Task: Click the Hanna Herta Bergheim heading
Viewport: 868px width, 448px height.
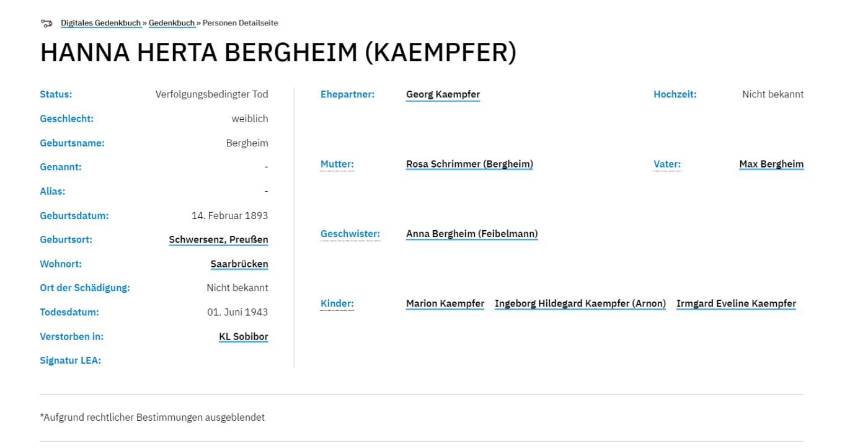Action: [278, 53]
